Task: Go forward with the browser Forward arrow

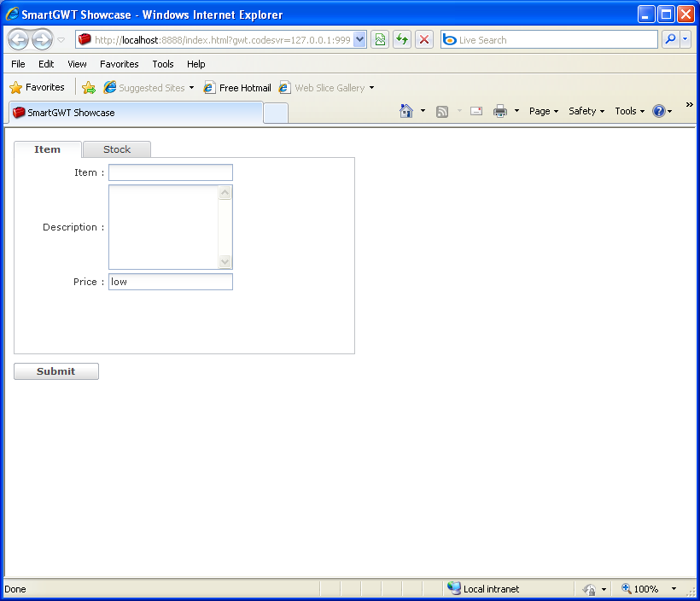Action: pyautogui.click(x=43, y=40)
